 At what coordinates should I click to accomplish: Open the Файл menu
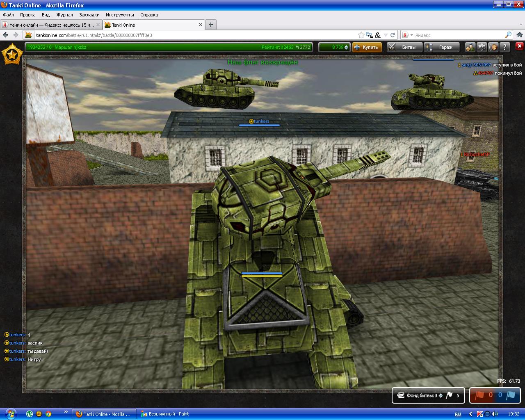tap(8, 15)
